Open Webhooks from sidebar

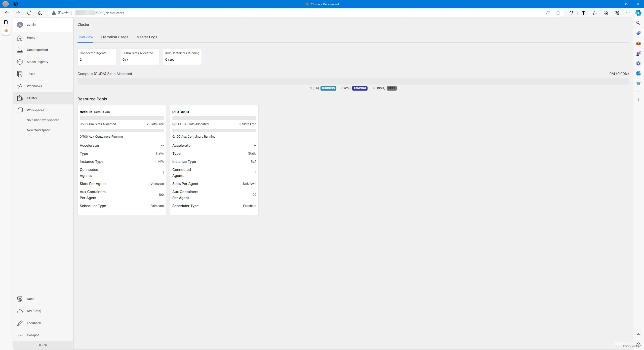coord(34,86)
